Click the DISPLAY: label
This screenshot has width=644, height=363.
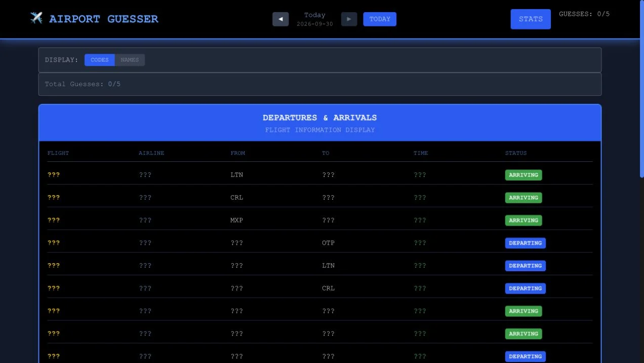click(x=62, y=60)
